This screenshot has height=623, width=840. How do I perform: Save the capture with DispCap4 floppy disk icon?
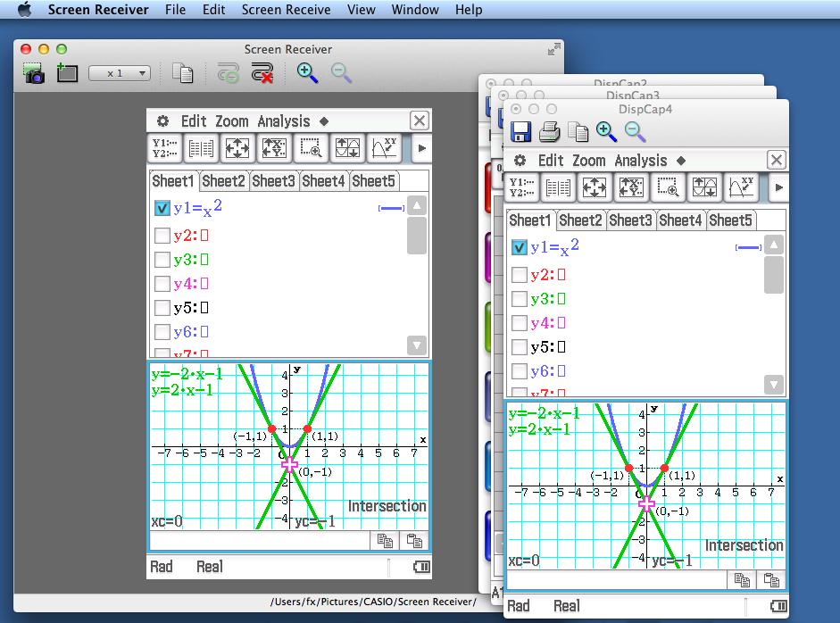(x=520, y=132)
